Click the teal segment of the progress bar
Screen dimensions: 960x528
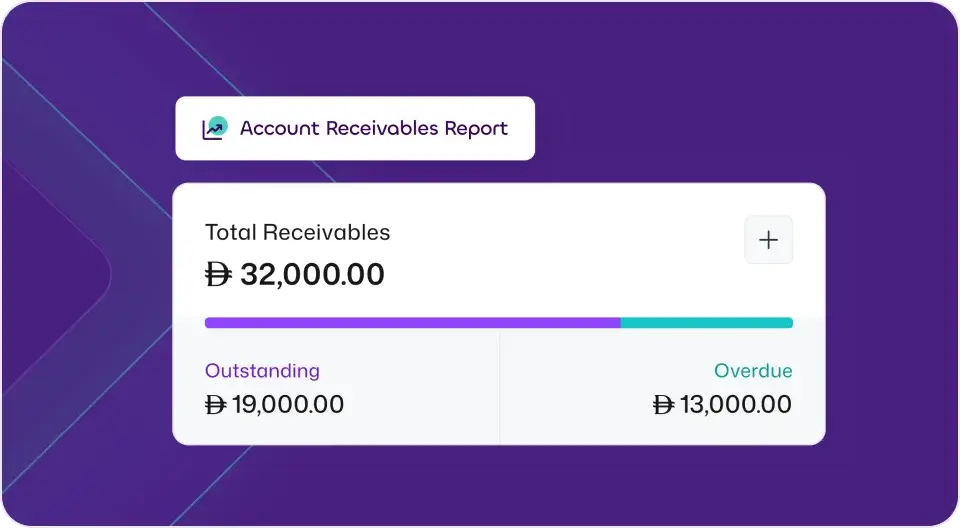tap(706, 323)
